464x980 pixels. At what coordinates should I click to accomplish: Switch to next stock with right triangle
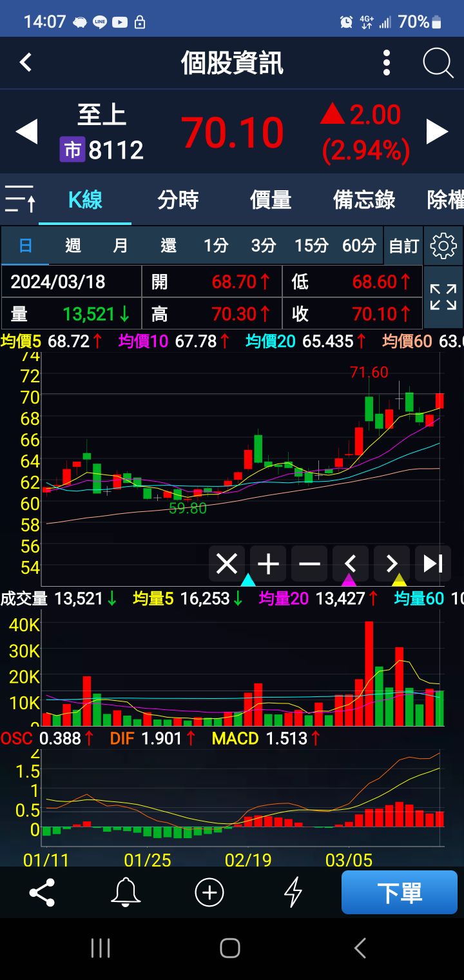coord(437,132)
